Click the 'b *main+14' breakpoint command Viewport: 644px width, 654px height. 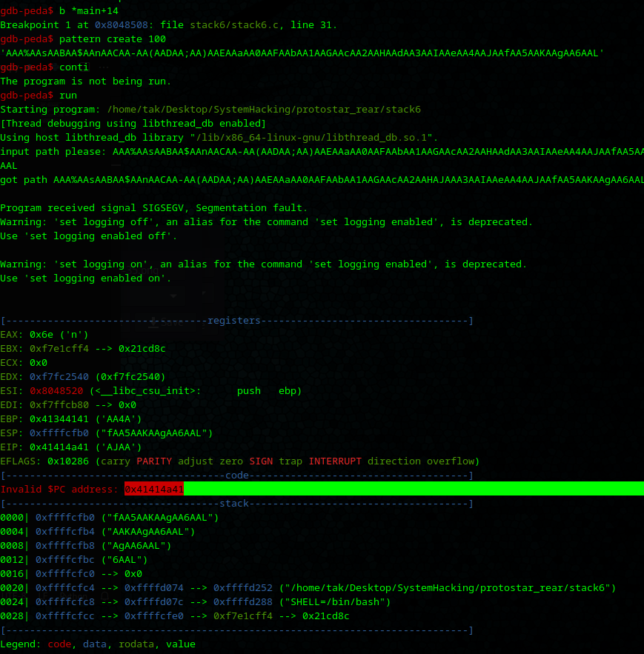(89, 11)
